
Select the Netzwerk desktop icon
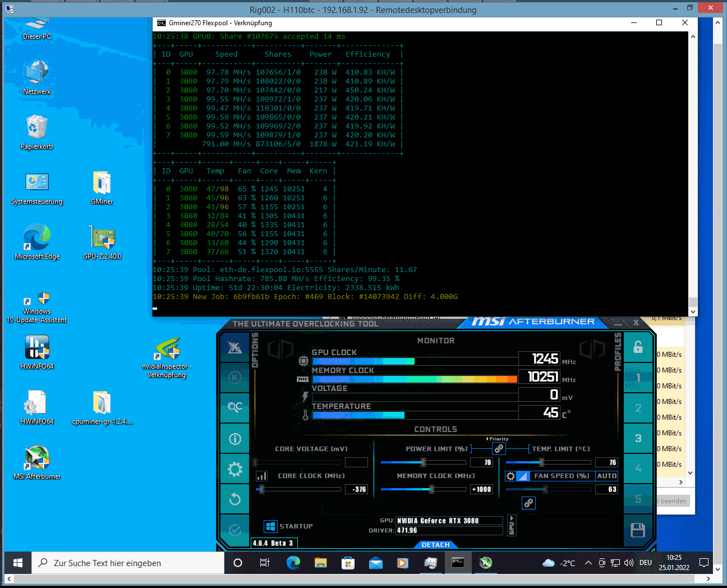point(37,77)
